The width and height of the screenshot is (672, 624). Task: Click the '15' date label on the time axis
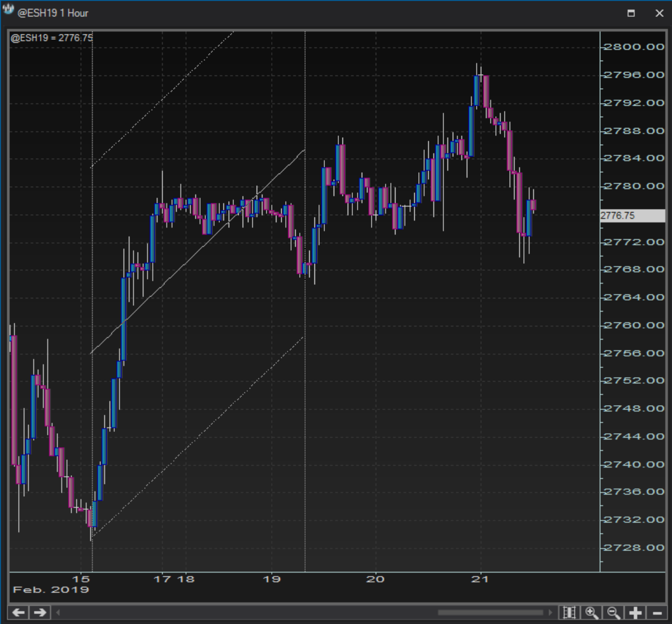[x=81, y=579]
